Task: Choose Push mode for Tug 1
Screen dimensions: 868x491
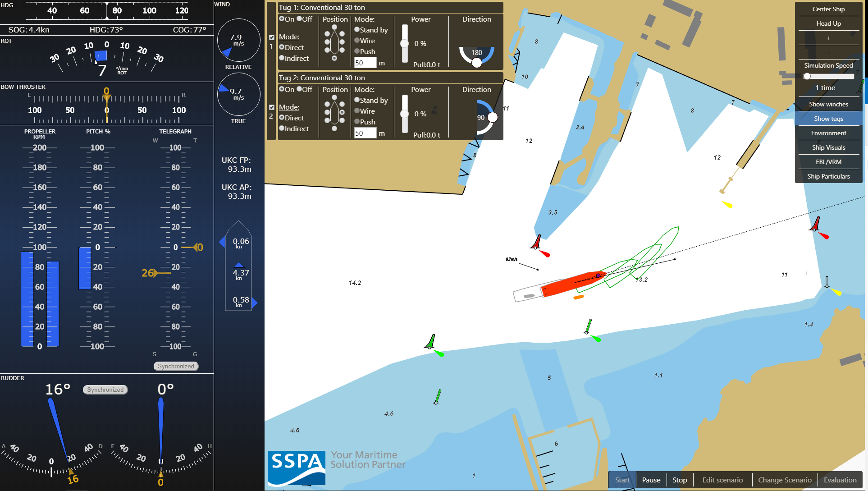Action: point(357,51)
